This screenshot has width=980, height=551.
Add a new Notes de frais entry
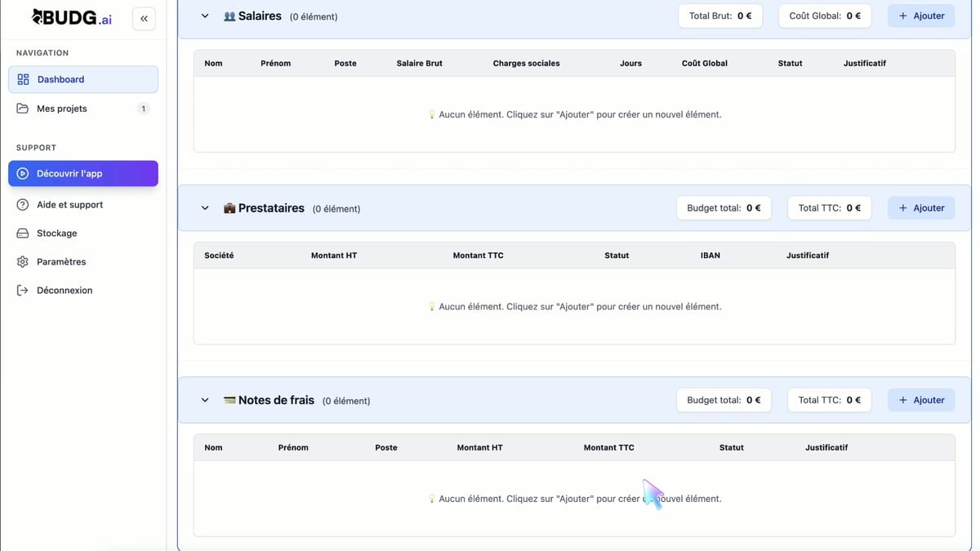tap(920, 400)
